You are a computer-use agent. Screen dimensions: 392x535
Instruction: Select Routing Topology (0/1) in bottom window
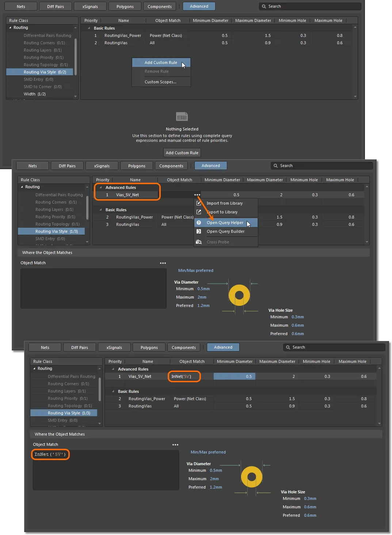[x=70, y=406]
